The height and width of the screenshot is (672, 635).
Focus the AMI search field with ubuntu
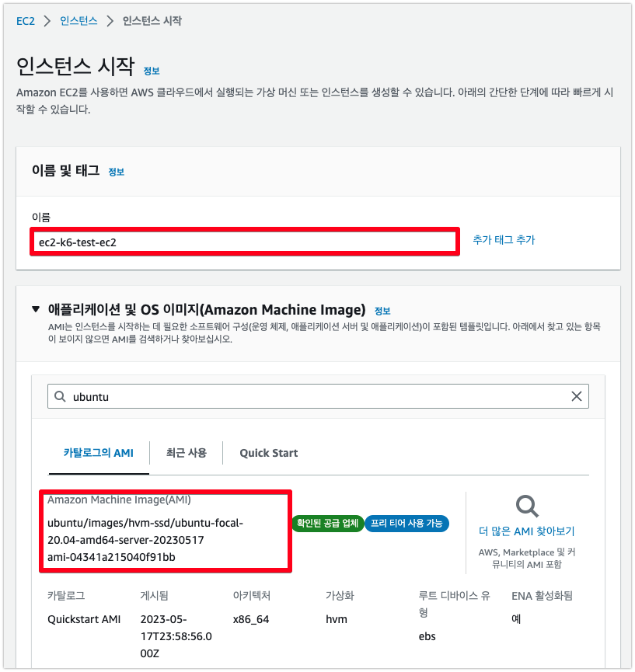click(318, 396)
